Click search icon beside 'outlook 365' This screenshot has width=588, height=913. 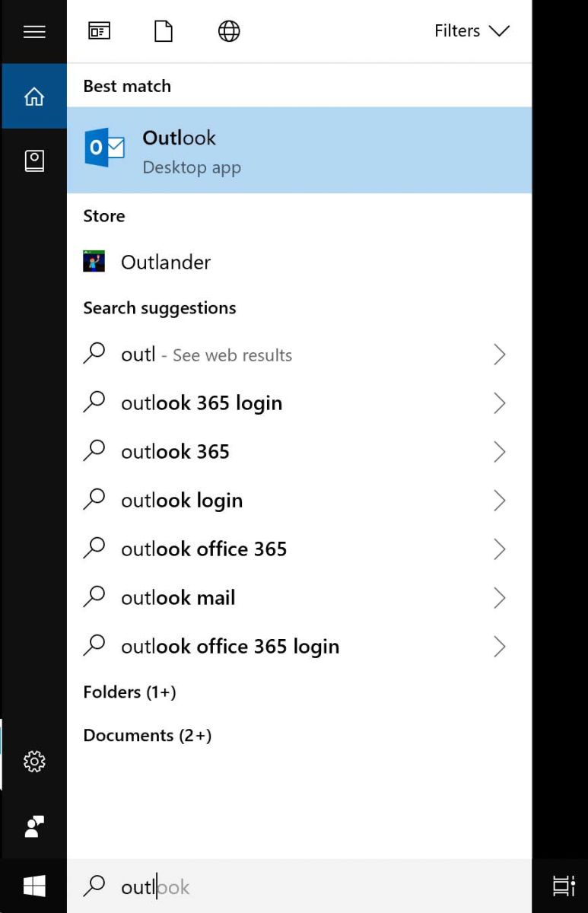94,451
